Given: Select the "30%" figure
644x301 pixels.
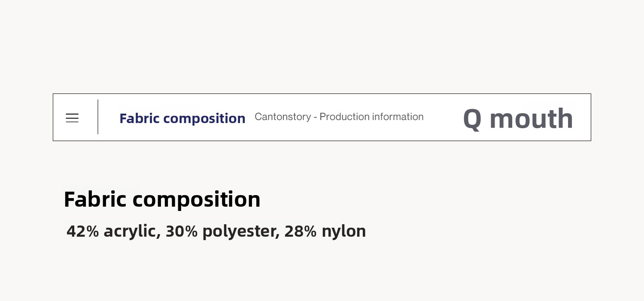Looking at the screenshot, I should (182, 232).
